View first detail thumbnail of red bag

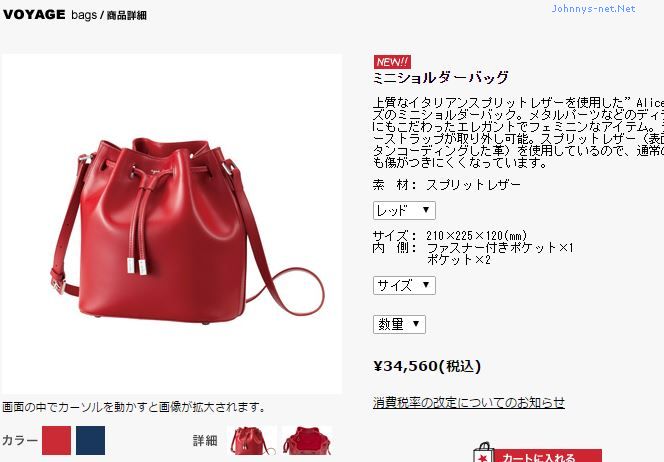click(x=252, y=440)
